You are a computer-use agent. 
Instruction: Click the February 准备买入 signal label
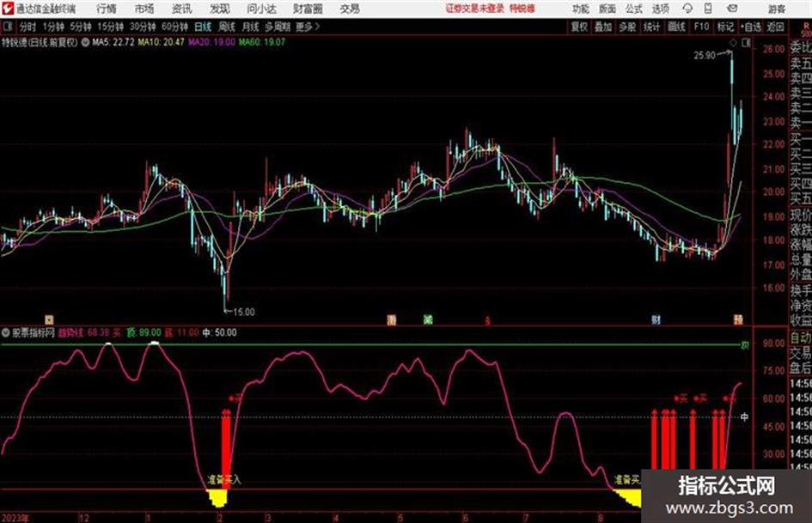(224, 479)
